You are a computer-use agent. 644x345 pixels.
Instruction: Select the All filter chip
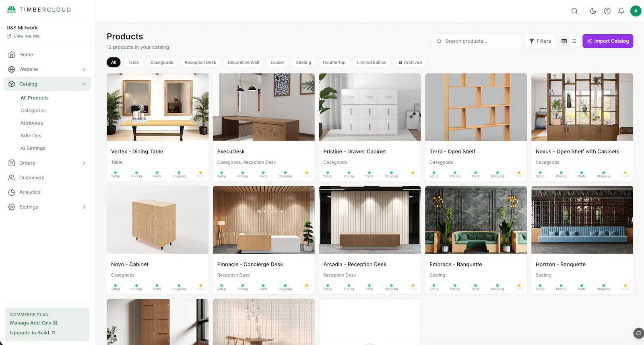point(114,62)
